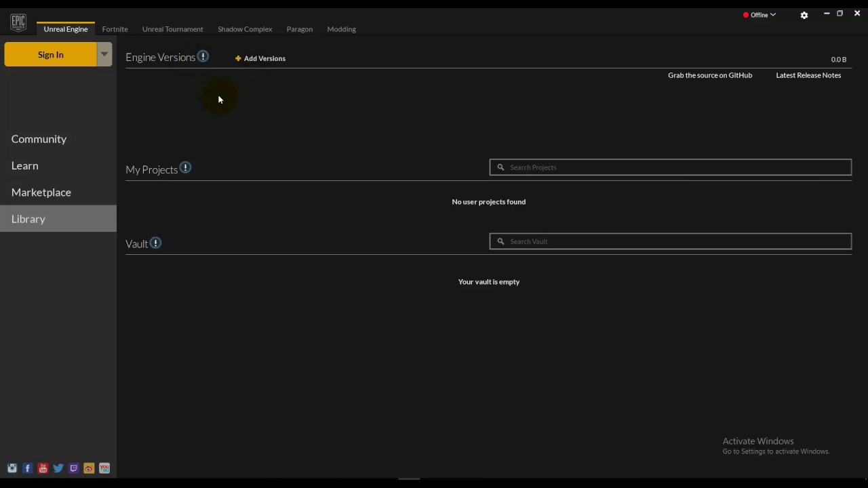Focus the Search Projects input field
868x488 pixels.
point(671,167)
